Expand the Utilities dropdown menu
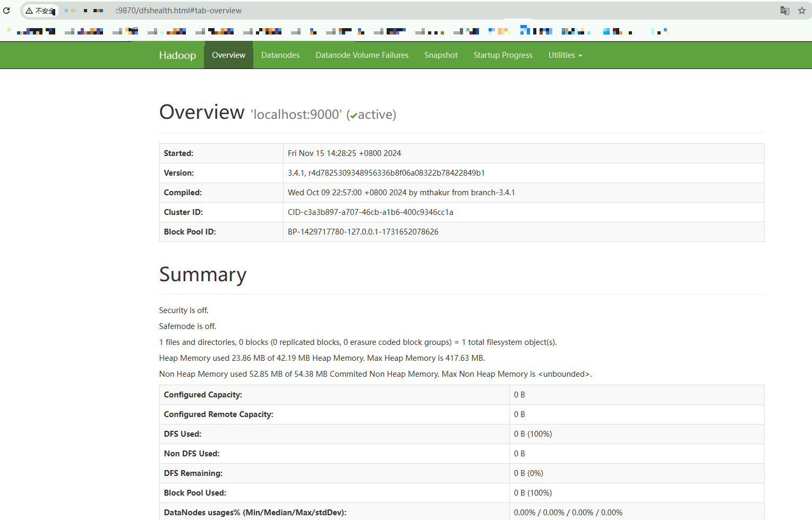This screenshot has height=520, width=812. [x=565, y=55]
